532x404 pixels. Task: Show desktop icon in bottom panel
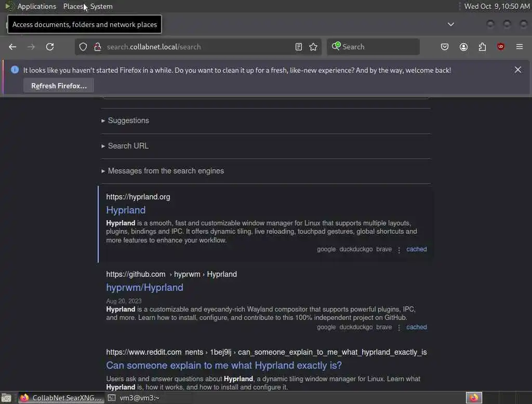(6, 398)
